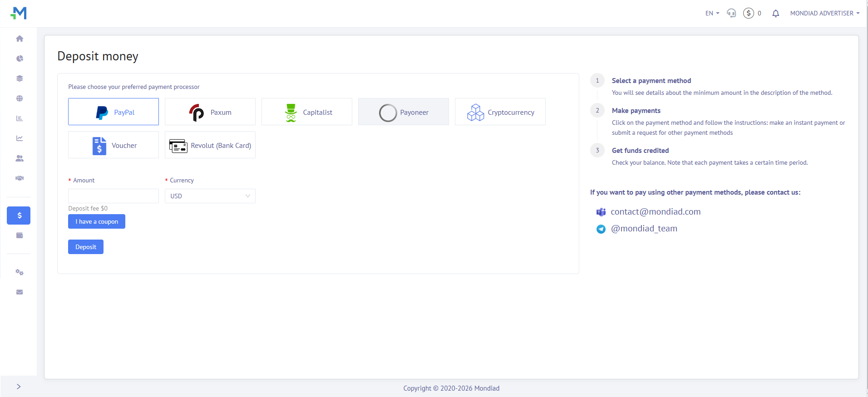Click step 1 Select a payment method
Screen dimensions: 868x397
click(x=651, y=81)
